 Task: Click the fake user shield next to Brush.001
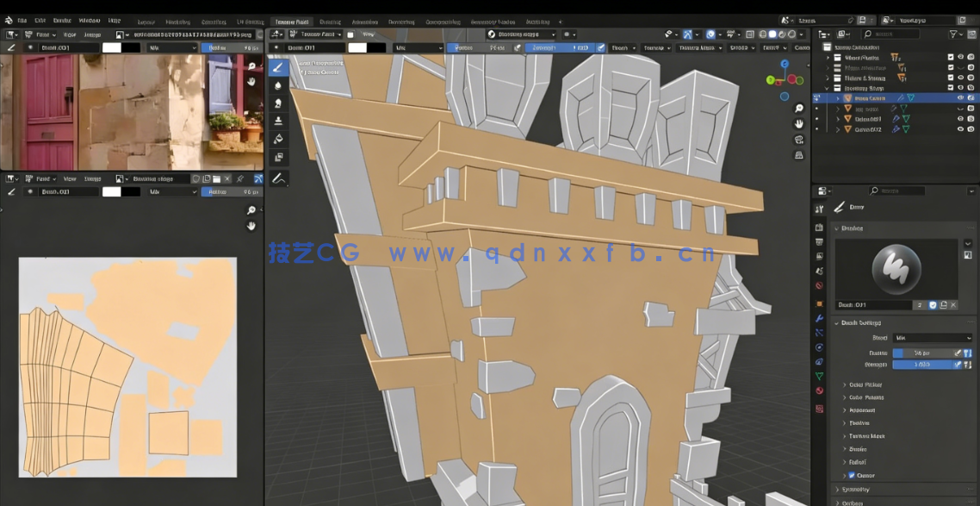pos(933,305)
